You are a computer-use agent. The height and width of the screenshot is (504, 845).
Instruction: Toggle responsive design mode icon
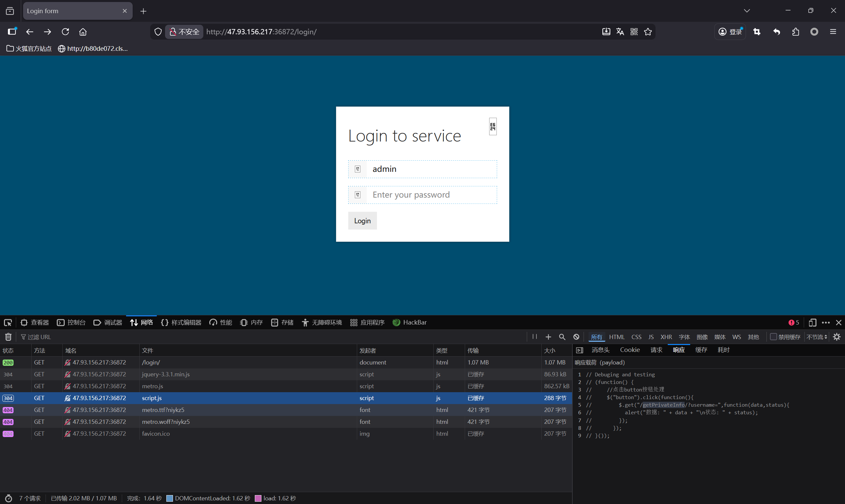coord(812,323)
